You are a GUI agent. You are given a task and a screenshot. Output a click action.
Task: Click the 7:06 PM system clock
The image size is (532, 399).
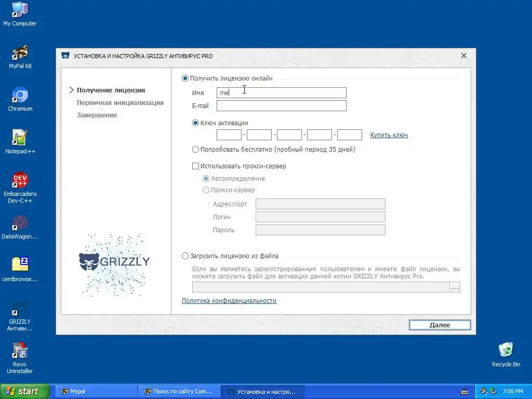pos(513,392)
